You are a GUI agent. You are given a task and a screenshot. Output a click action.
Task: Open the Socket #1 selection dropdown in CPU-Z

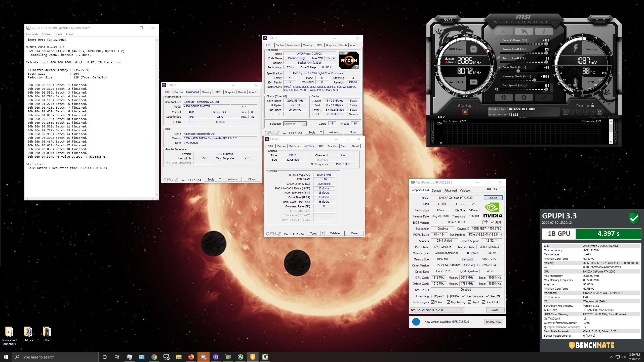point(295,124)
